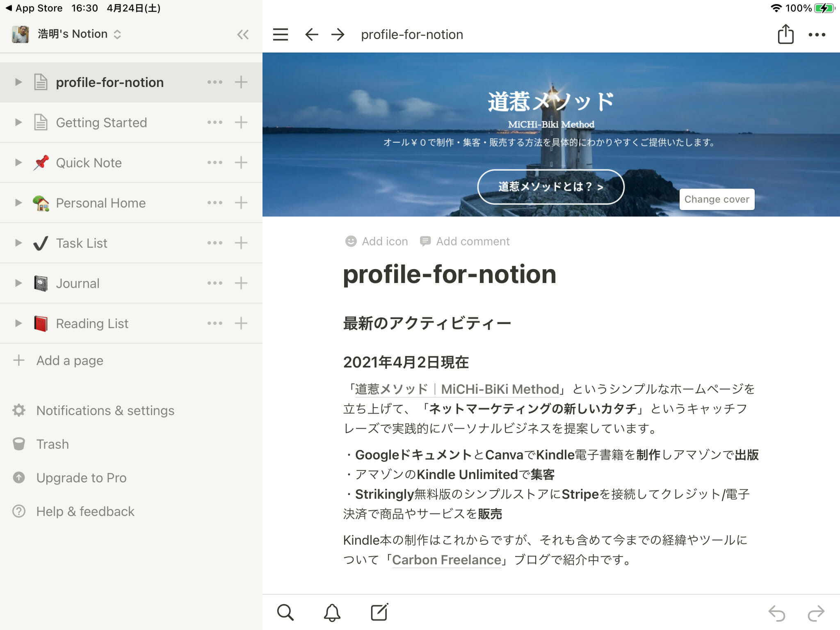
Task: Open the 道惹メソッド｜MiCHi-BiKi Method link
Action: (457, 389)
